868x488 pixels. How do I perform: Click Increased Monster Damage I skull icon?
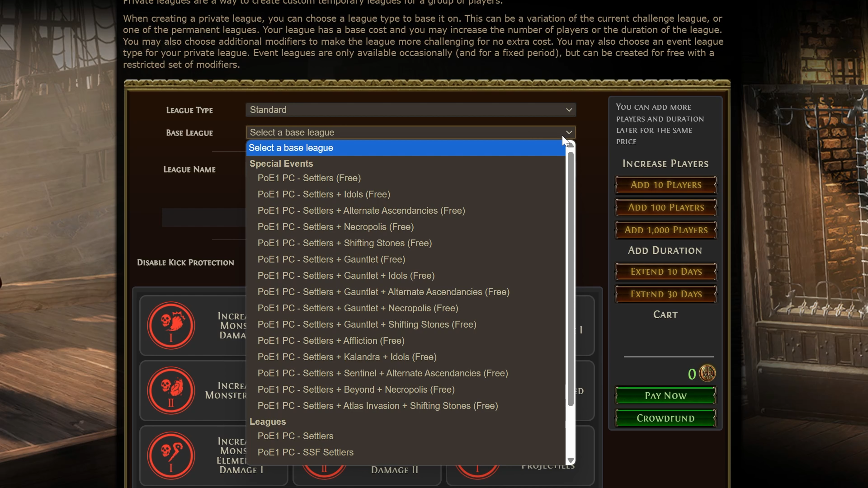coord(171,325)
